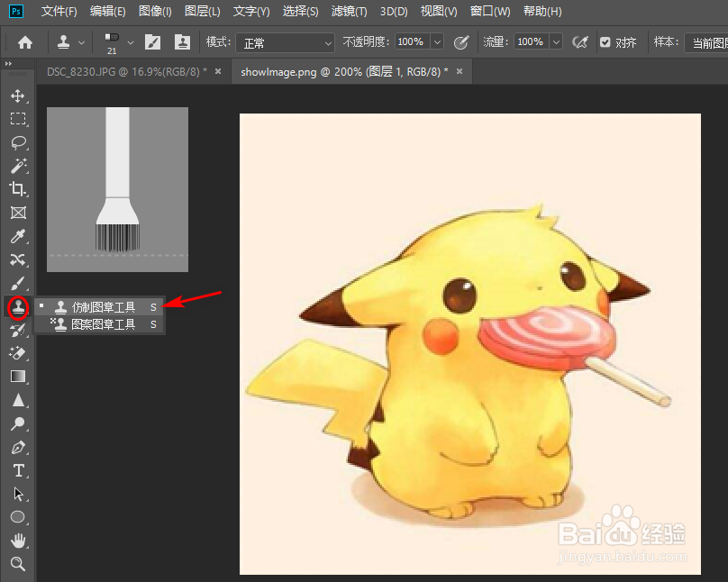Open the 模式 blend mode dropdown

pos(285,42)
